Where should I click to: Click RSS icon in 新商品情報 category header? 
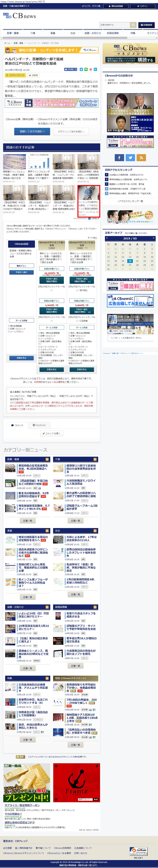[95, 607]
